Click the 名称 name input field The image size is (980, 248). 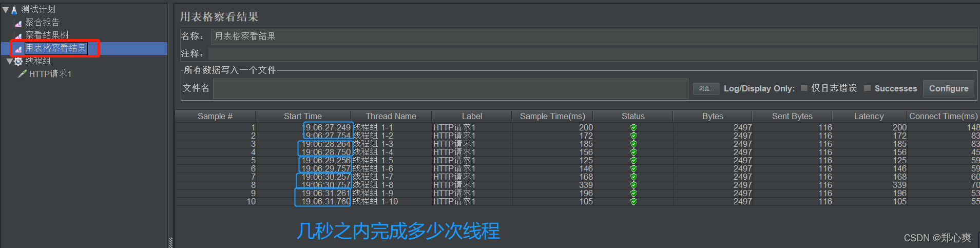[594, 36]
